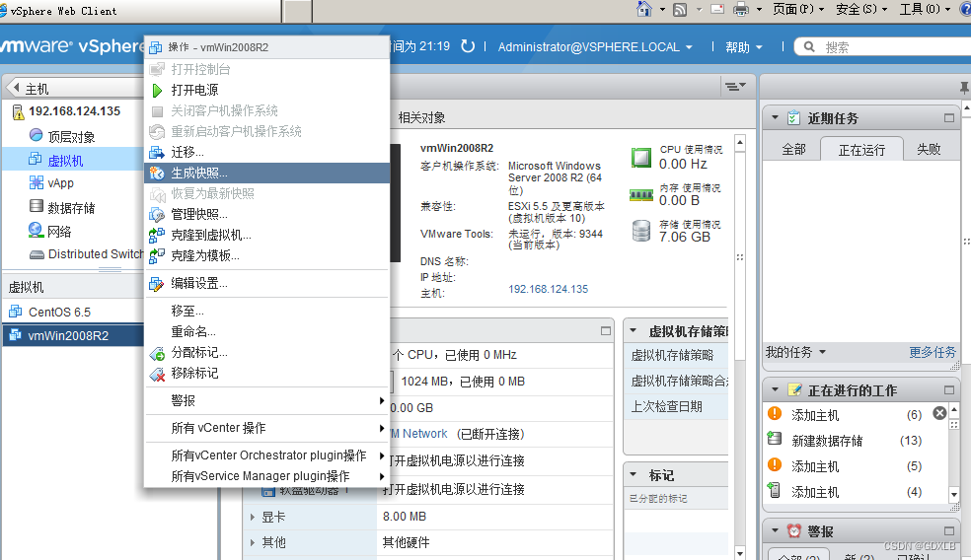
Task: Collapse the 警报 panel
Action: click(775, 530)
